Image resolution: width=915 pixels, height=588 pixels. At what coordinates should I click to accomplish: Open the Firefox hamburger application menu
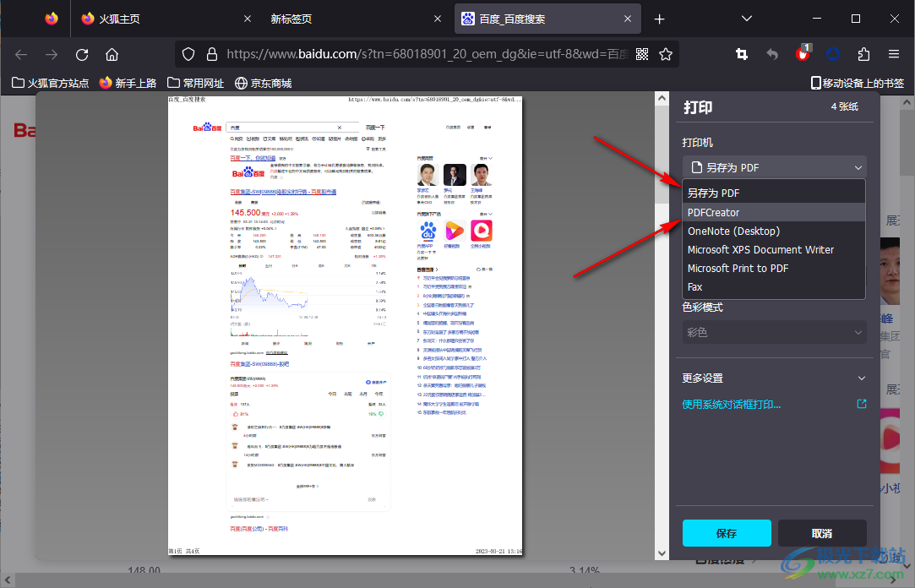[x=894, y=54]
